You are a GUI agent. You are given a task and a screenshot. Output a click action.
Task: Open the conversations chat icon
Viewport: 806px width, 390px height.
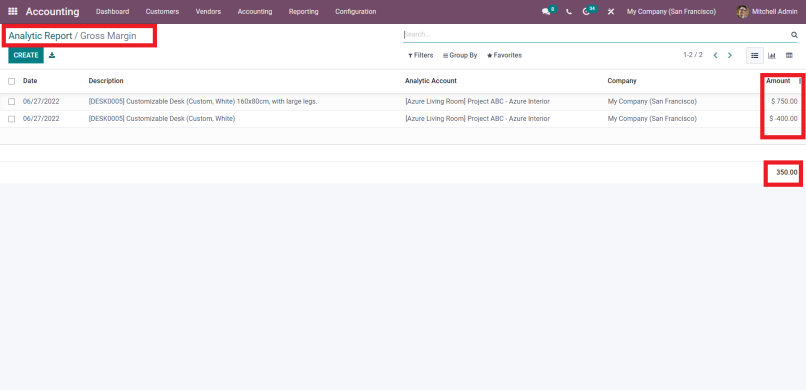546,11
